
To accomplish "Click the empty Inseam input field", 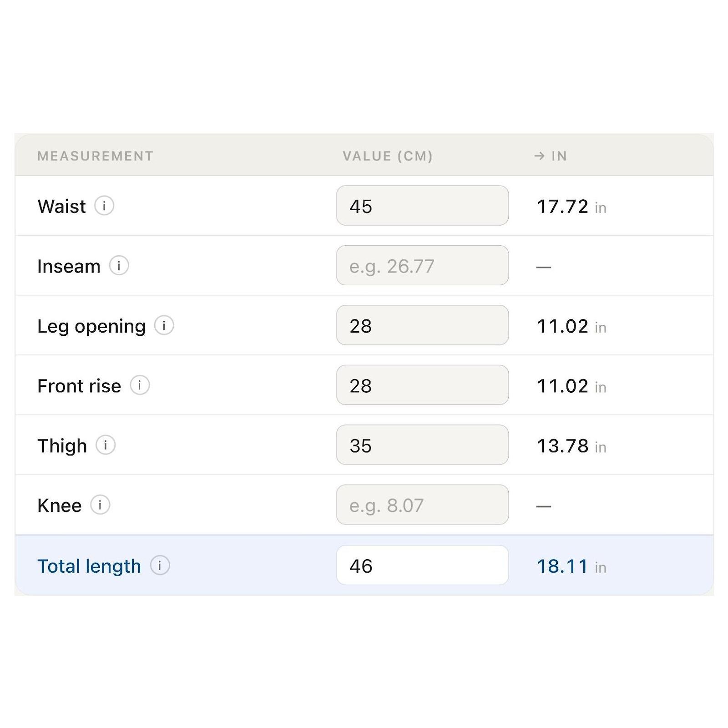I will [422, 265].
